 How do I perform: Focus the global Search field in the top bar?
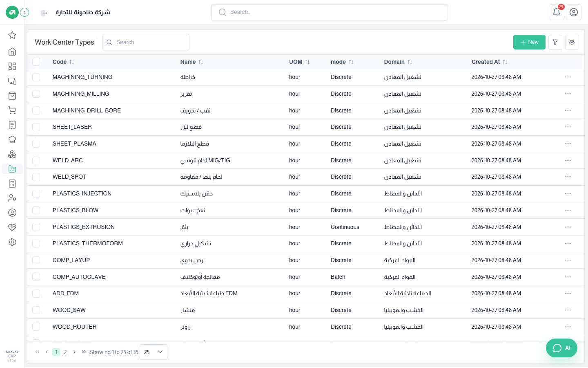[330, 12]
